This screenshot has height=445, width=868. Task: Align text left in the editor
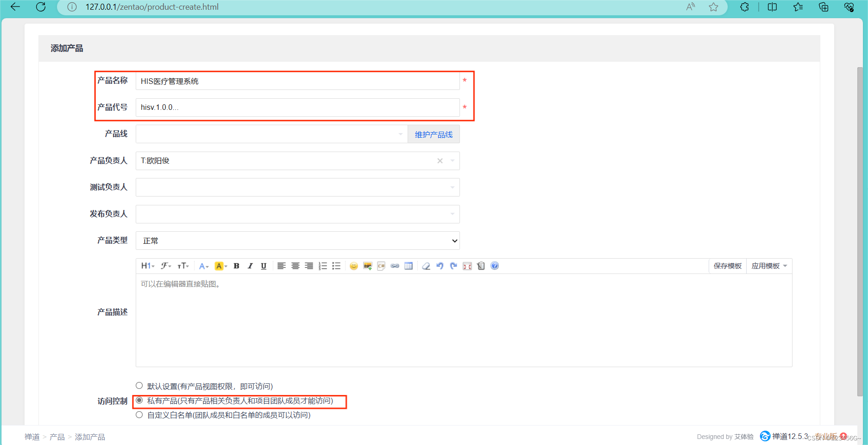click(x=281, y=266)
